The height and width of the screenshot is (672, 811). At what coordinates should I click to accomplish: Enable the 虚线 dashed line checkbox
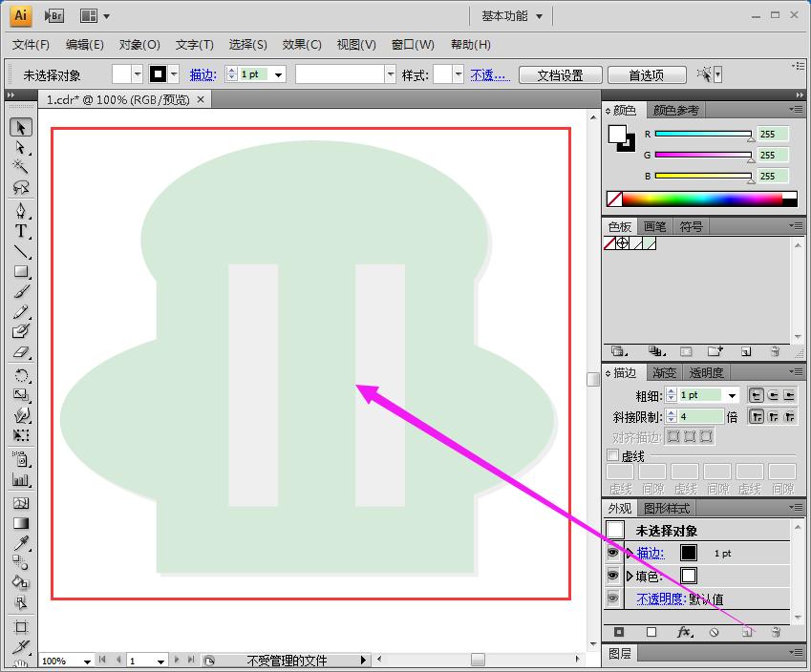coord(613,456)
